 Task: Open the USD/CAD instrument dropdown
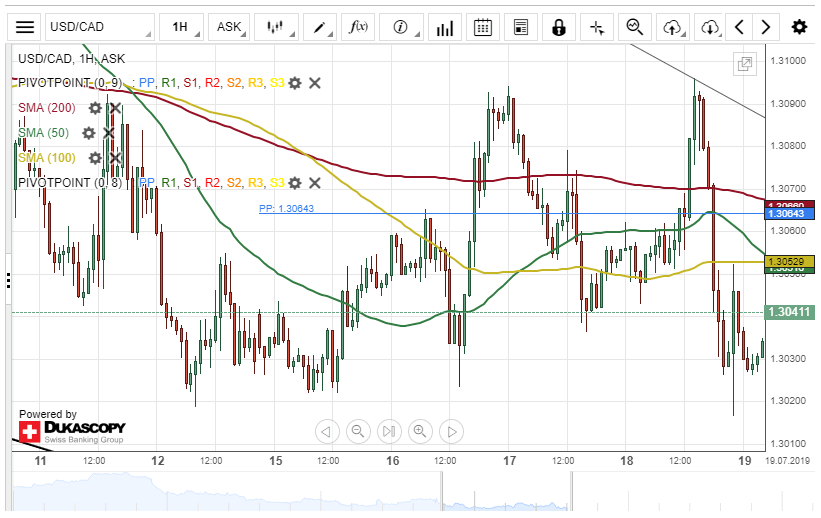tap(100, 27)
